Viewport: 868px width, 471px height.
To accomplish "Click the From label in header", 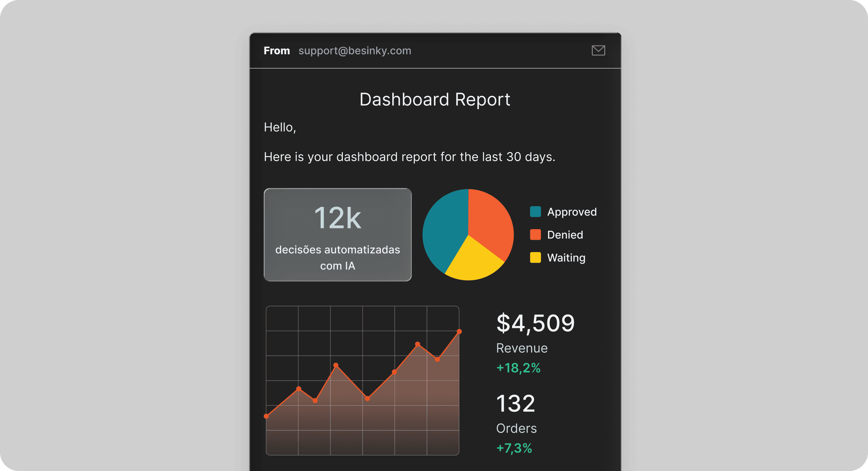I will pos(276,50).
